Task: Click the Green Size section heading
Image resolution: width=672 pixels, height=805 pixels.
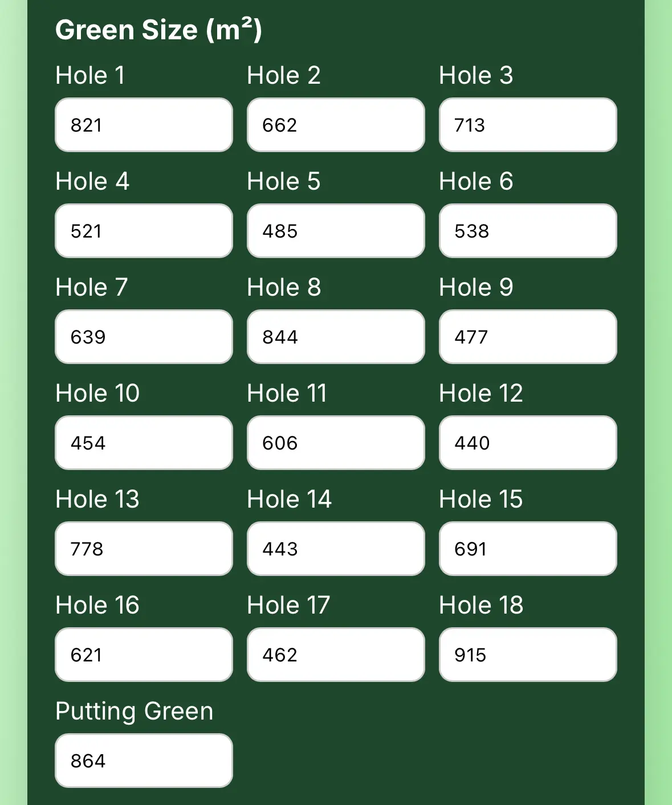Action: 158,30
